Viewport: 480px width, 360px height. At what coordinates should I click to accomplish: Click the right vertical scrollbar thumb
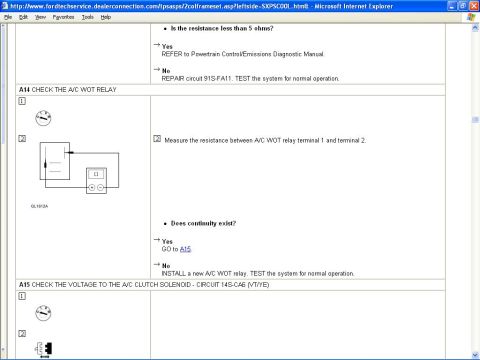click(x=475, y=120)
